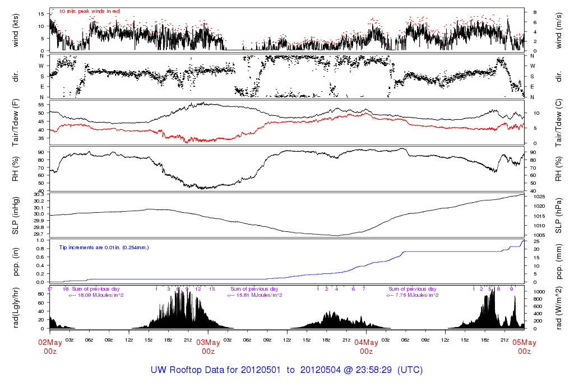Select the "04May 00z" date marker

(x=367, y=347)
